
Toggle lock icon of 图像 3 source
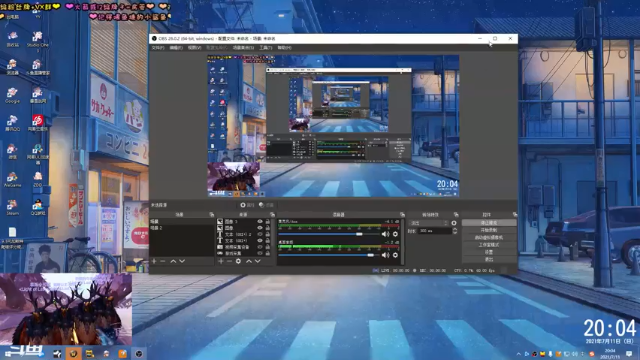click(268, 222)
